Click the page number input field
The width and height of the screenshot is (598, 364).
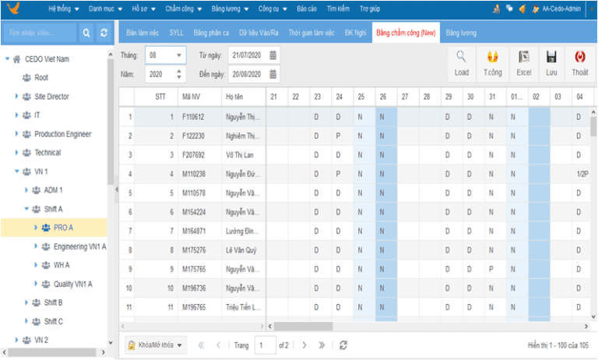(x=264, y=345)
